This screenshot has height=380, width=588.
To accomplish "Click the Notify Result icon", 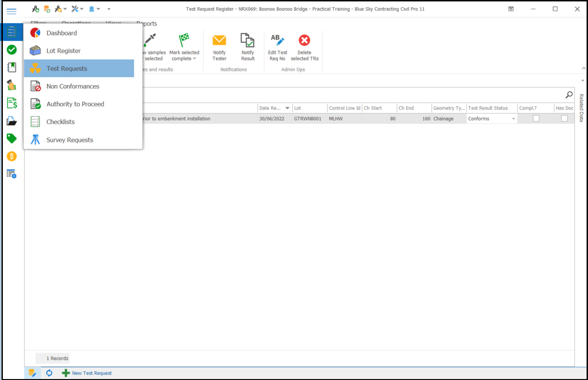I will 248,41.
